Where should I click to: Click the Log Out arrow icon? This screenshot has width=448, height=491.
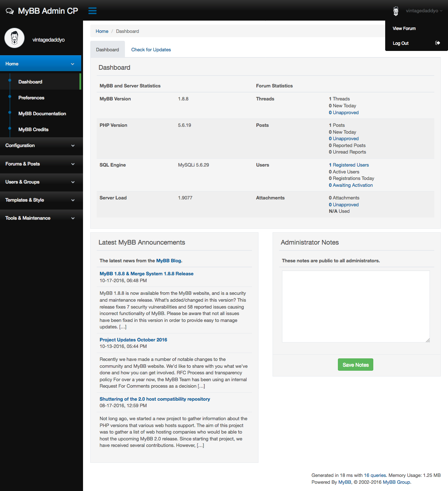pyautogui.click(x=438, y=43)
